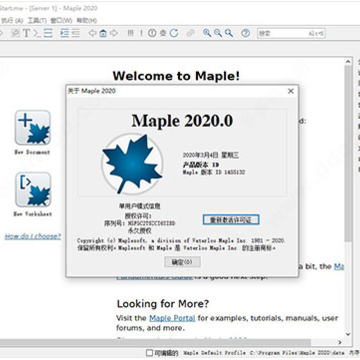Click the New Worksheet icon
The height and width of the screenshot is (360, 360).
(33, 189)
